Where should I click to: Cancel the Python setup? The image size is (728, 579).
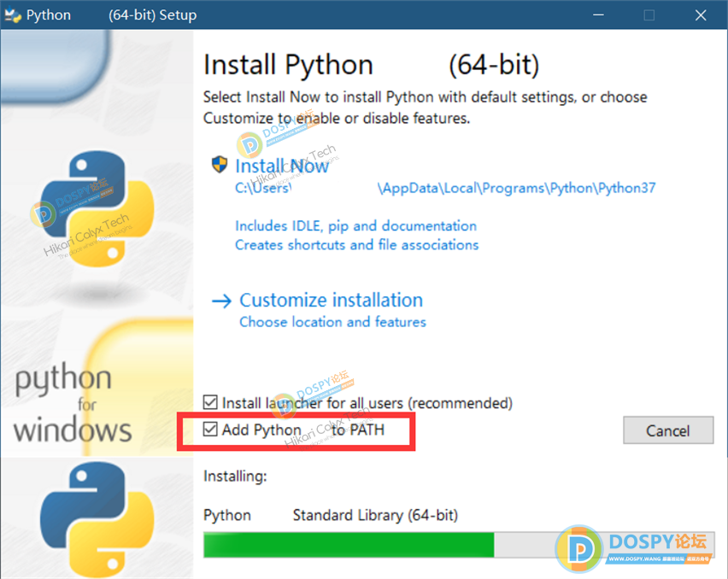tap(668, 430)
